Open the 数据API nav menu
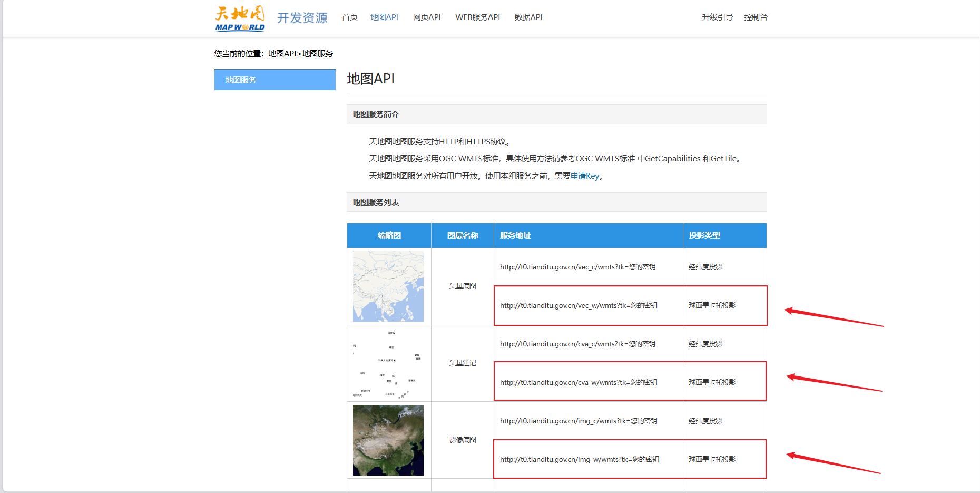The height and width of the screenshot is (493, 980). (528, 17)
